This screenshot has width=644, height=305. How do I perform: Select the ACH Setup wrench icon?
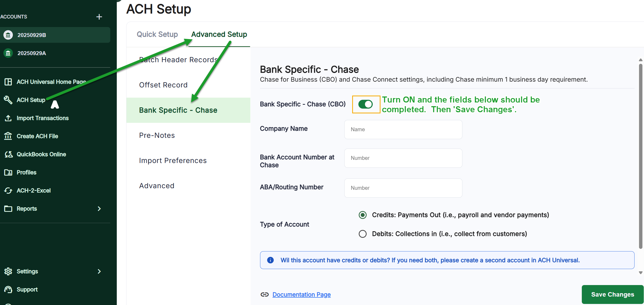coord(8,100)
